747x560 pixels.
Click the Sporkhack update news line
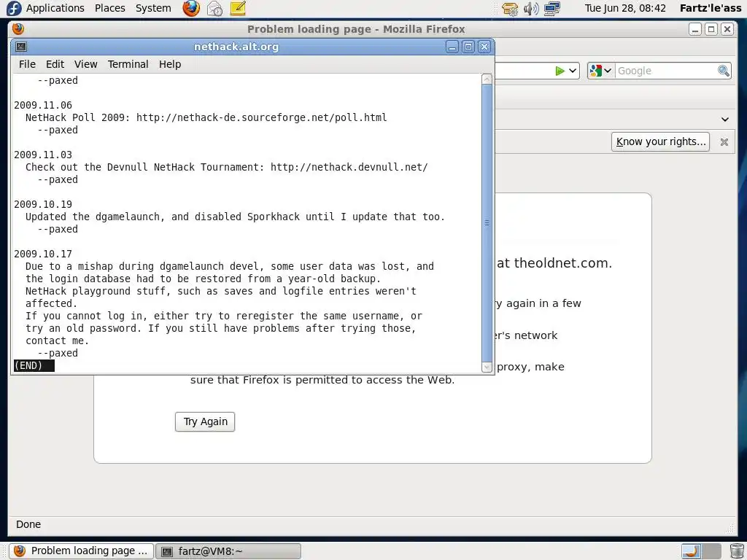point(235,217)
